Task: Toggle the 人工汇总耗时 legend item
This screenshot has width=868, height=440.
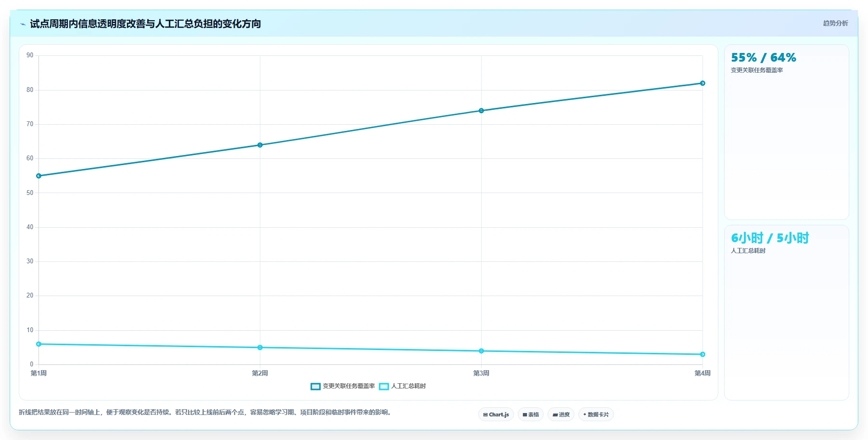Action: (402, 386)
